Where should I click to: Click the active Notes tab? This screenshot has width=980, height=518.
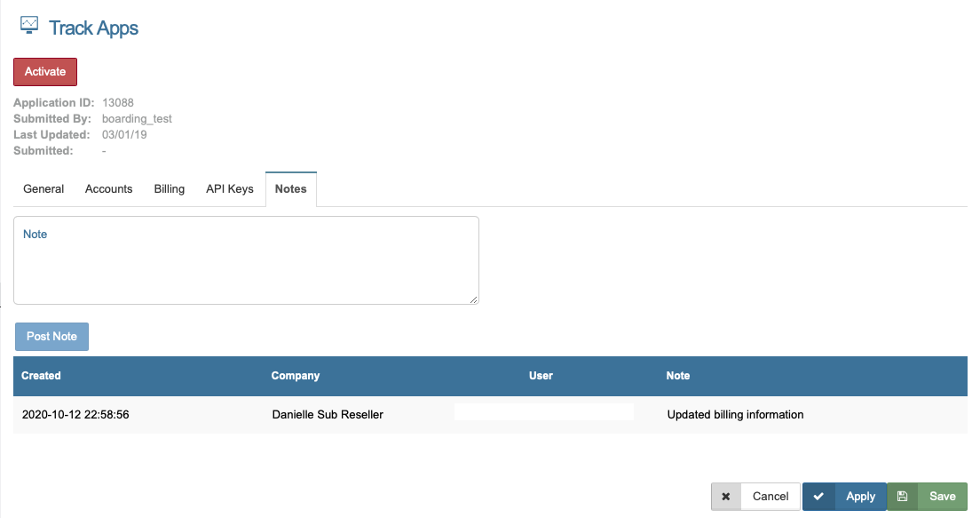[x=290, y=189]
